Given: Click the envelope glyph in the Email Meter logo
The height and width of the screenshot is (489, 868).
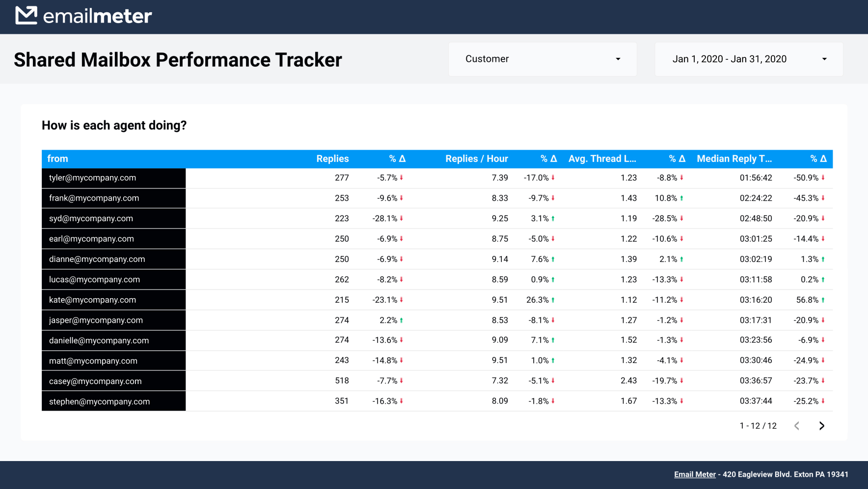Looking at the screenshot, I should [x=27, y=15].
